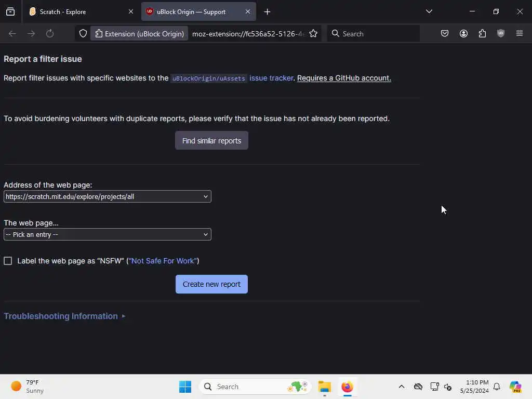Open a new browser tab

coord(267,12)
